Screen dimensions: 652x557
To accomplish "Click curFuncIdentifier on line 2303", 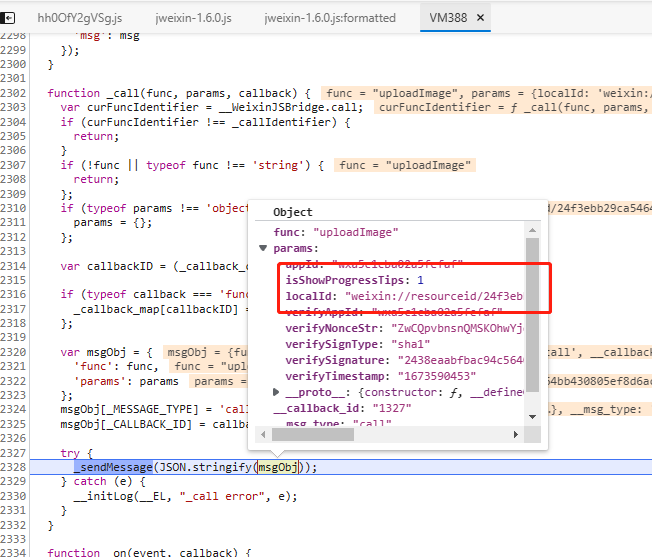I will coord(143,107).
